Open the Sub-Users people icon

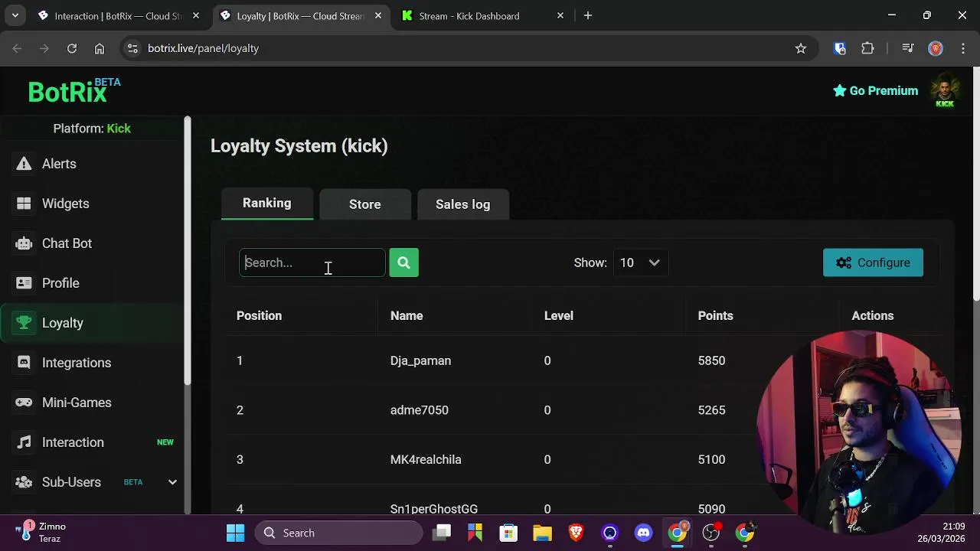point(24,482)
